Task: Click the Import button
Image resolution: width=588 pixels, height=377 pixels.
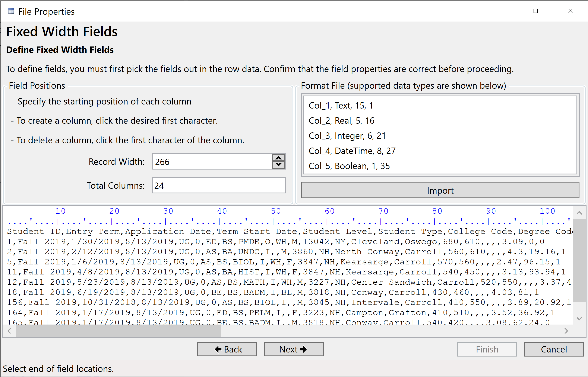Action: (x=440, y=190)
